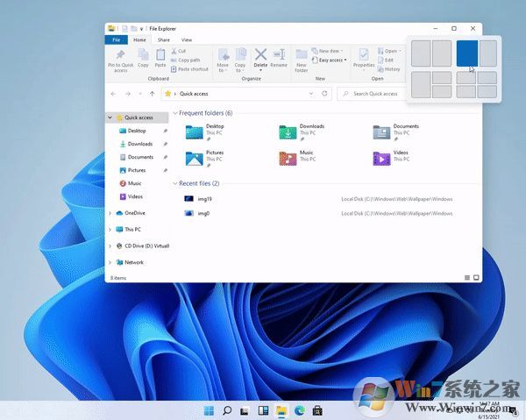
Task: Click the Copy ribbon button
Action: coord(143,58)
